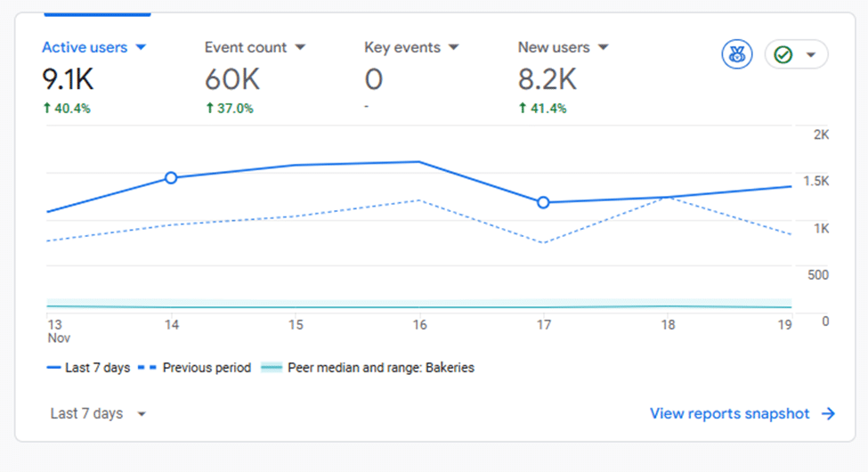This screenshot has height=472, width=868.
Task: Select the Active users metric tab
Action: coord(85,47)
